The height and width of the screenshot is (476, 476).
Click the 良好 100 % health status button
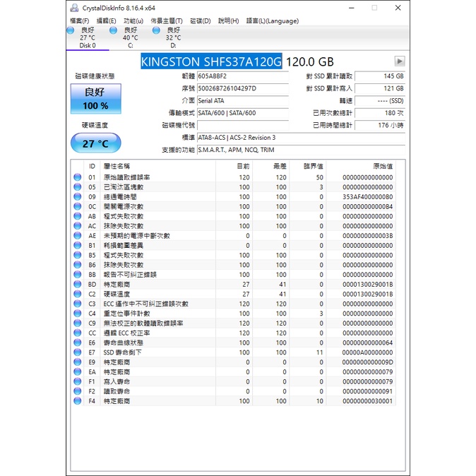click(x=95, y=99)
